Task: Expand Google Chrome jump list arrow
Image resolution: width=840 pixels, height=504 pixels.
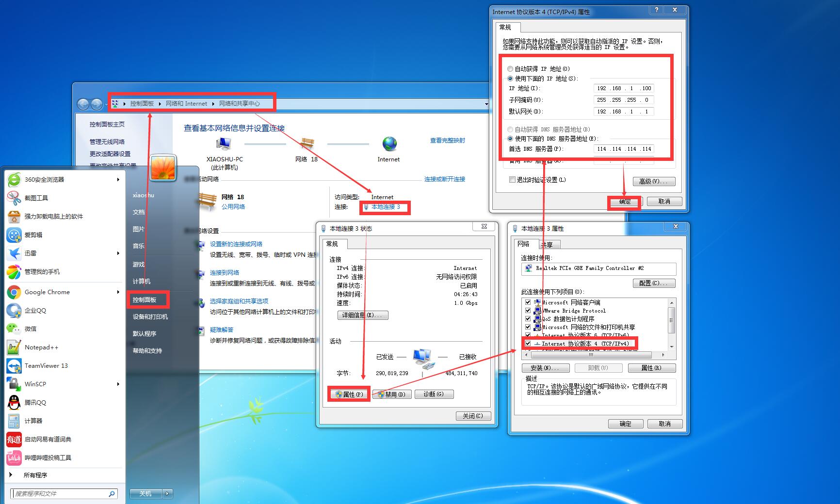Action: [118, 292]
